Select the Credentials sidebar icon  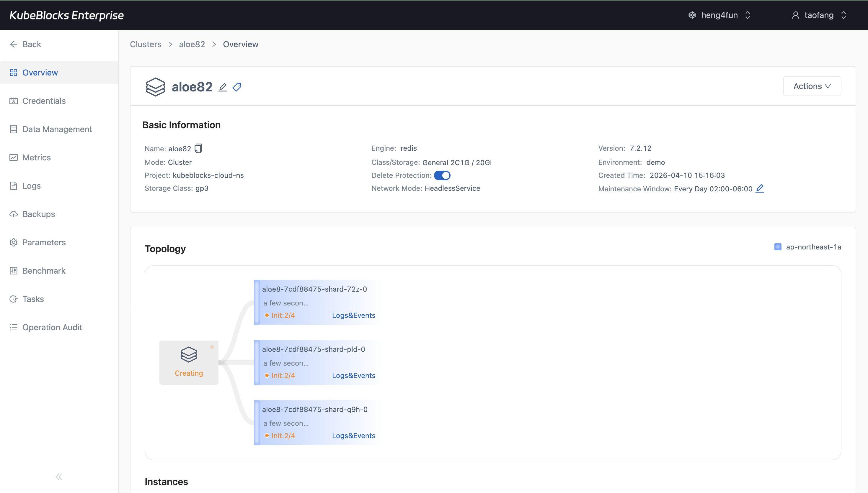tap(14, 101)
